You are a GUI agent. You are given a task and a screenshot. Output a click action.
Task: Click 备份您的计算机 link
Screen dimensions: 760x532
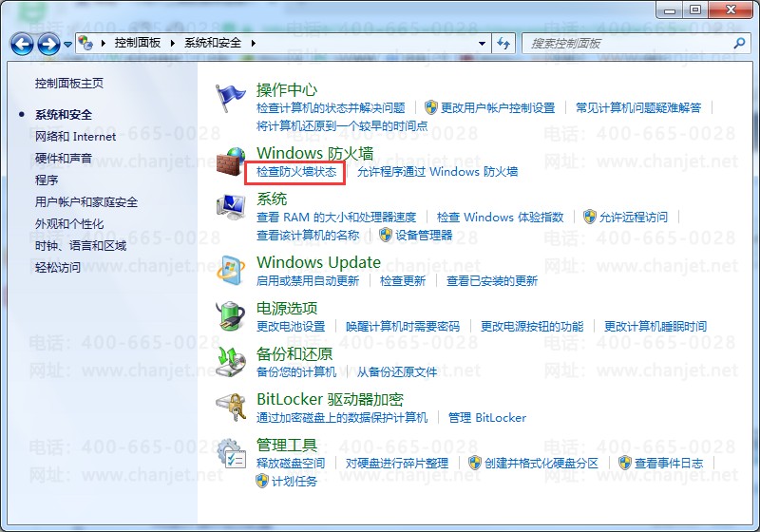click(x=296, y=372)
